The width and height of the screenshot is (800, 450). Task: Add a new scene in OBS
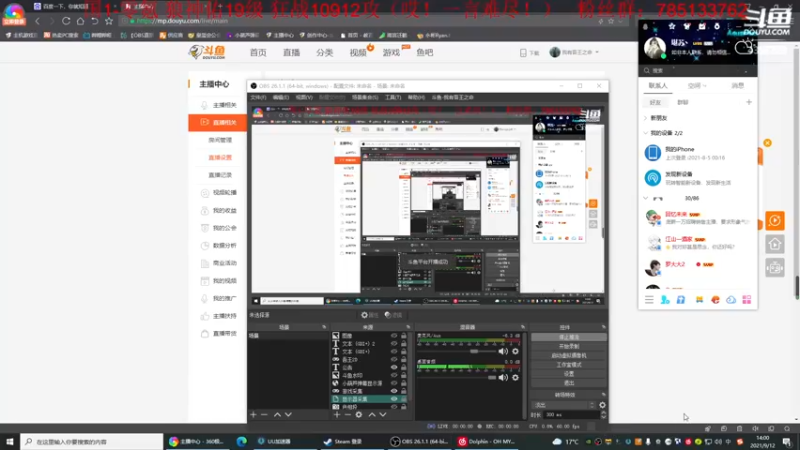(x=254, y=415)
